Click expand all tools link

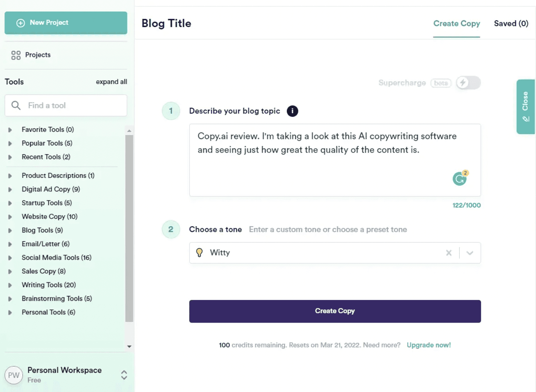111,82
